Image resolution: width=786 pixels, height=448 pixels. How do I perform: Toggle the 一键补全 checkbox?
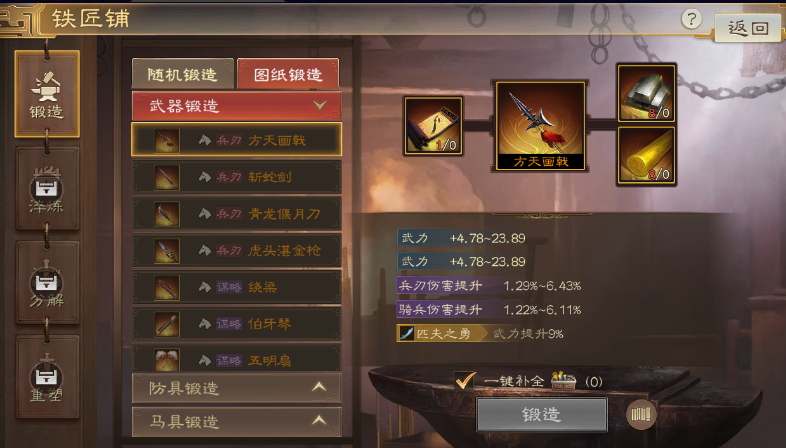click(x=465, y=381)
